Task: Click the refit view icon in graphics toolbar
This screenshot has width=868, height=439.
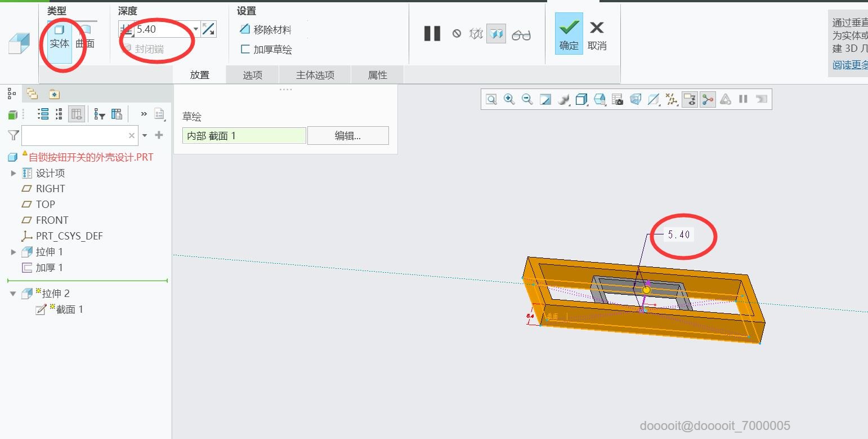Action: tap(491, 100)
